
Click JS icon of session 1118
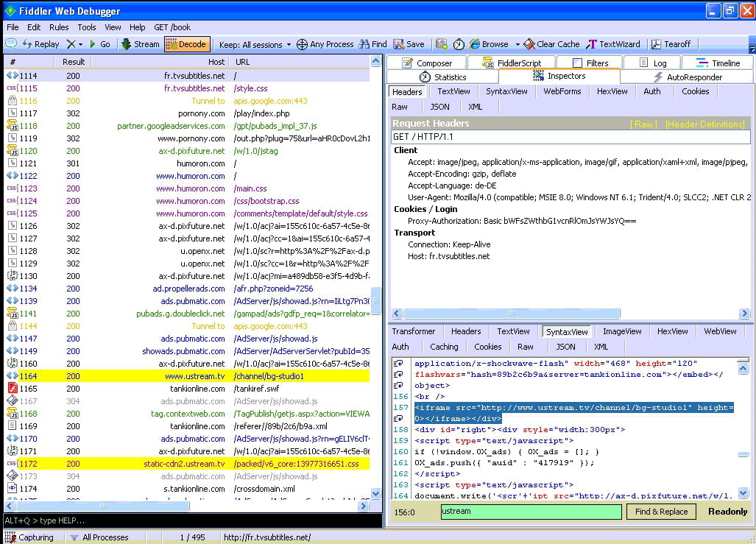[x=12, y=125]
